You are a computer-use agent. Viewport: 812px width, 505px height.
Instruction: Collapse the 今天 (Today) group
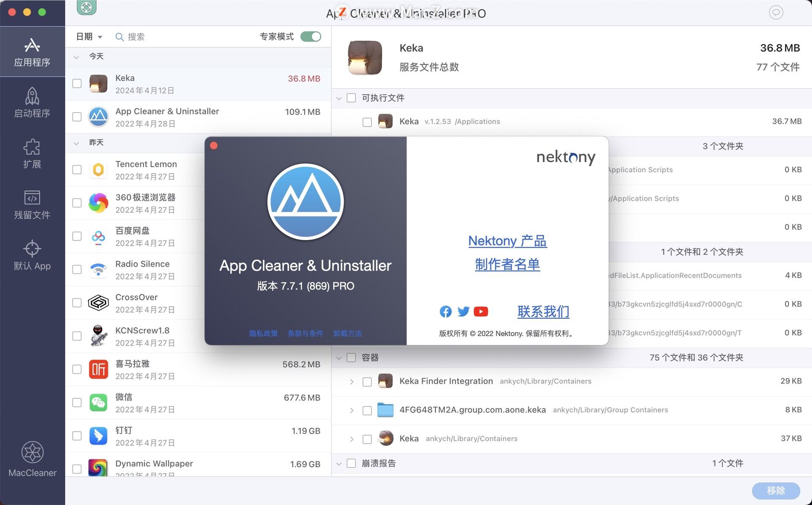coord(77,57)
